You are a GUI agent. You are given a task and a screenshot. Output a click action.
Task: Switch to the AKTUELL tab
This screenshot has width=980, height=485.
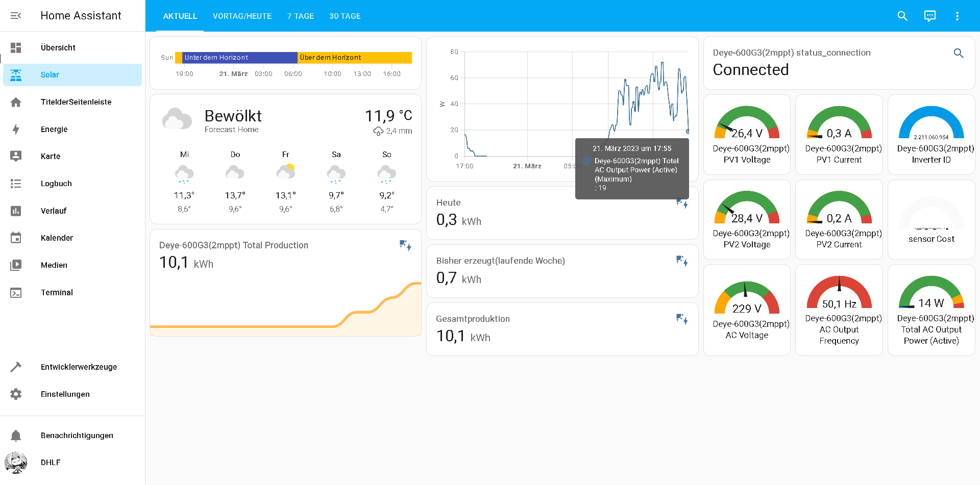(x=180, y=16)
